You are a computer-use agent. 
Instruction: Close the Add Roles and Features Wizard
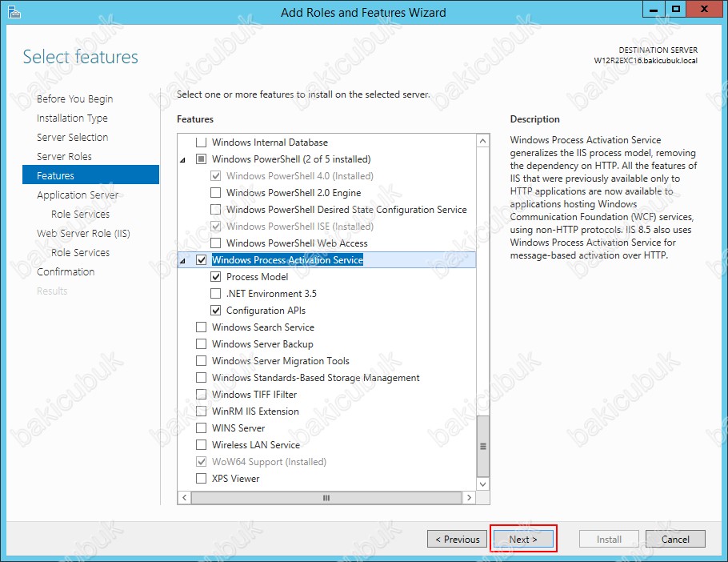pos(704,10)
